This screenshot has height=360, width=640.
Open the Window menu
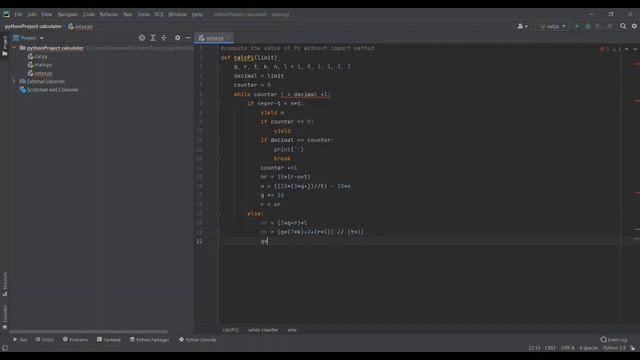point(177,14)
